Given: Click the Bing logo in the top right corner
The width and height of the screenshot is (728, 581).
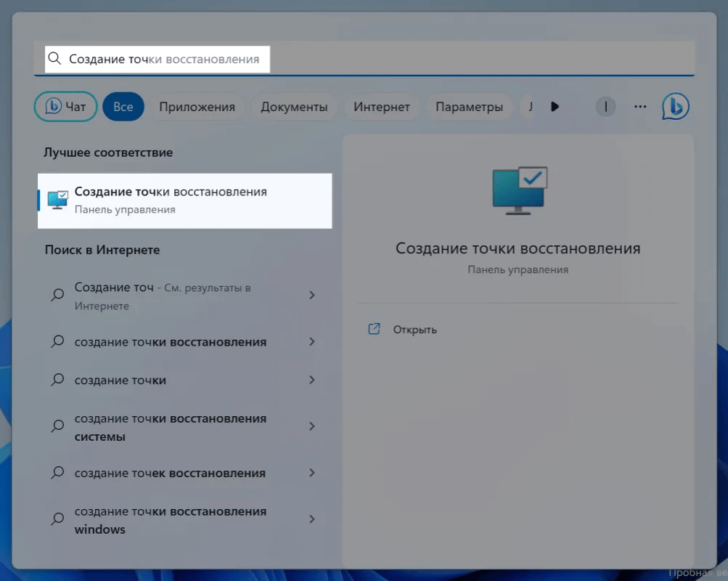Looking at the screenshot, I should coord(675,107).
